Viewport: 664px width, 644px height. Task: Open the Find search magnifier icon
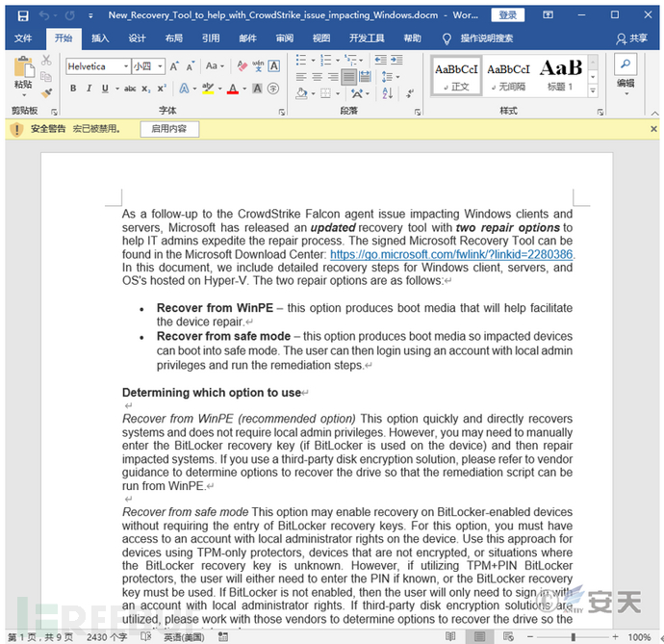(x=626, y=64)
